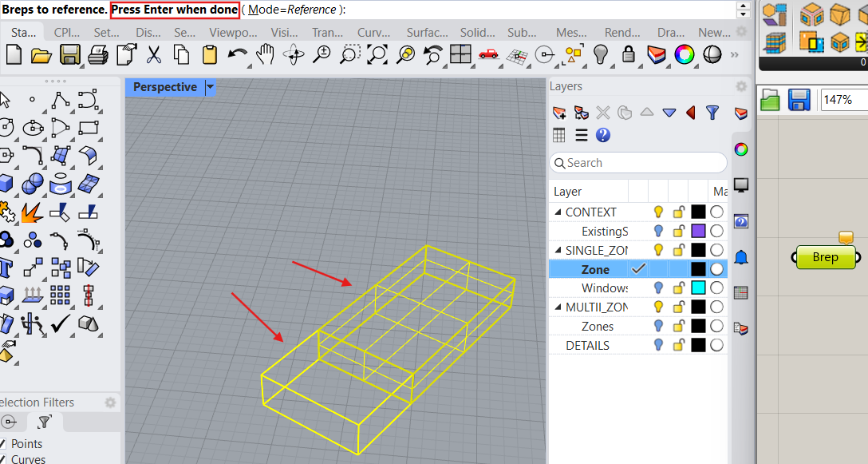Toggle visibility bulb of DETAILS layer
Image resolution: width=868 pixels, height=464 pixels.
coord(658,345)
